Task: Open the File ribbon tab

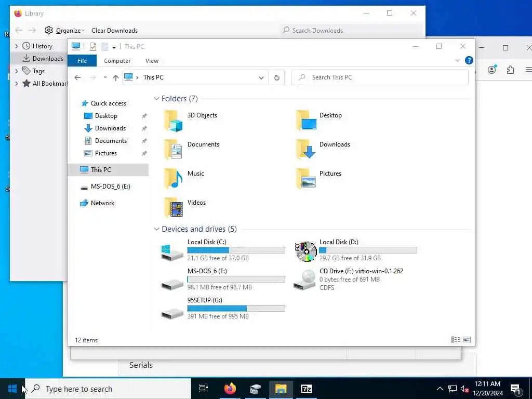Action: point(82,61)
